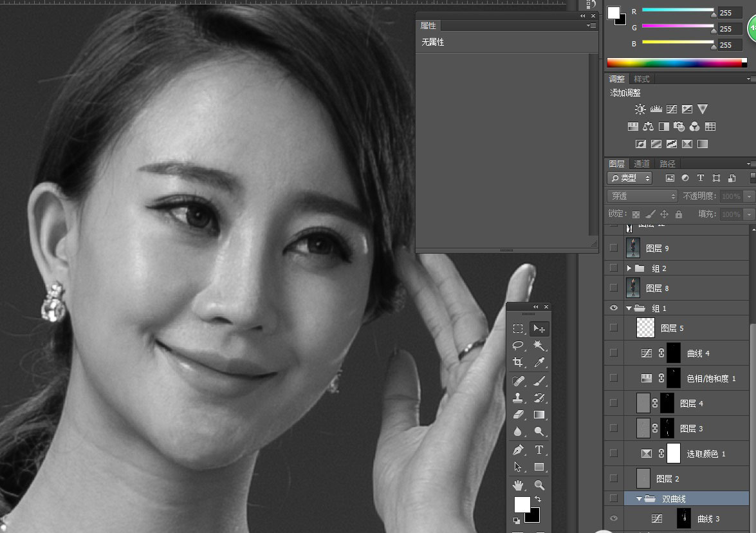This screenshot has height=533, width=756.
Task: Collapse the toolbox with double arrows
Action: [x=536, y=307]
